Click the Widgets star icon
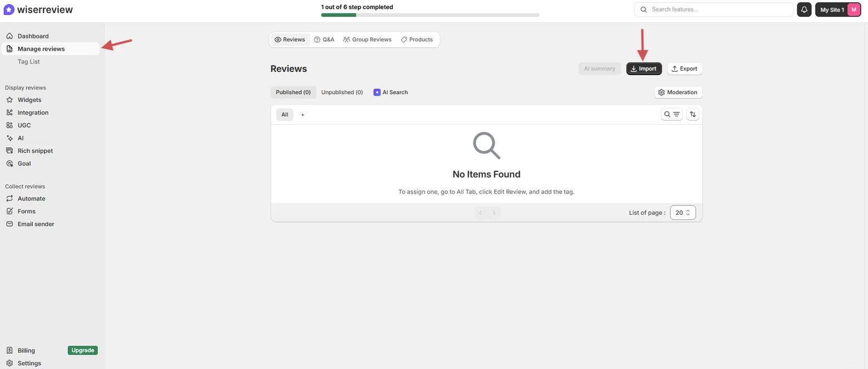The image size is (868, 369). tap(9, 100)
